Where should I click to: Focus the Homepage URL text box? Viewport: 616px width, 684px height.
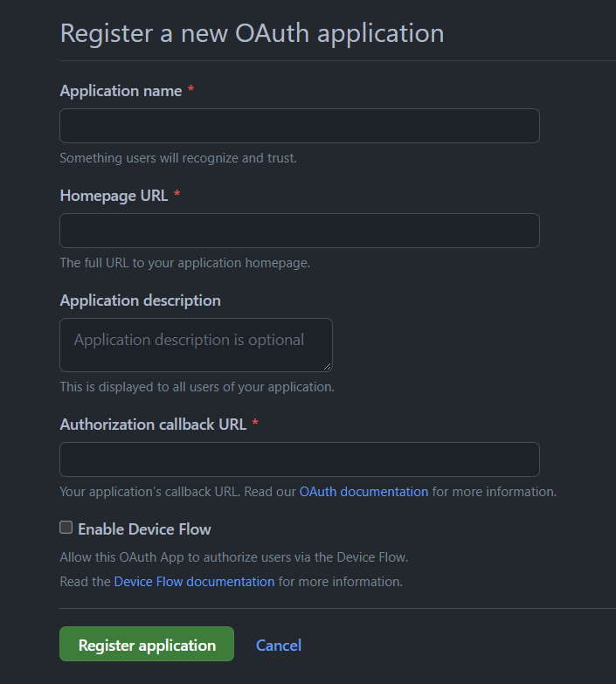[x=299, y=231]
